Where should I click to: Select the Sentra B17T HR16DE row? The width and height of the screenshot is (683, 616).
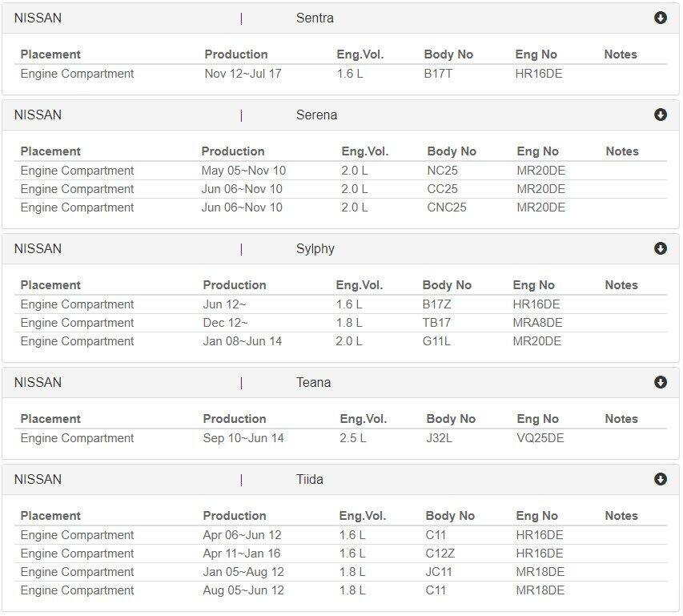(340, 74)
